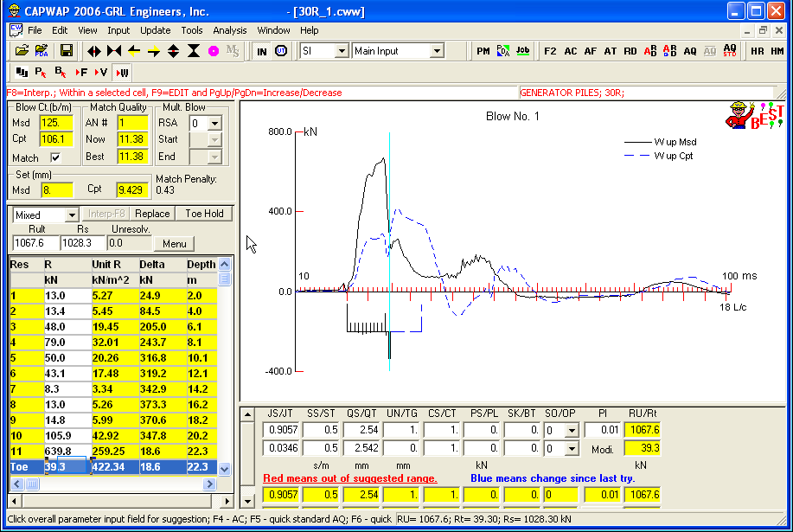Click resistance table scroll-down arrow

pos(225,469)
